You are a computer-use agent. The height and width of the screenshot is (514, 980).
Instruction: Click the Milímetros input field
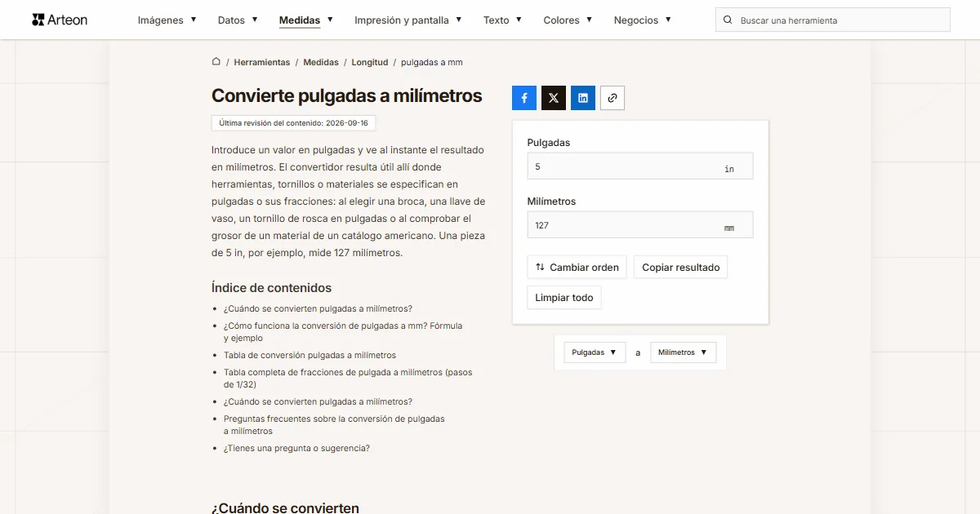640,225
